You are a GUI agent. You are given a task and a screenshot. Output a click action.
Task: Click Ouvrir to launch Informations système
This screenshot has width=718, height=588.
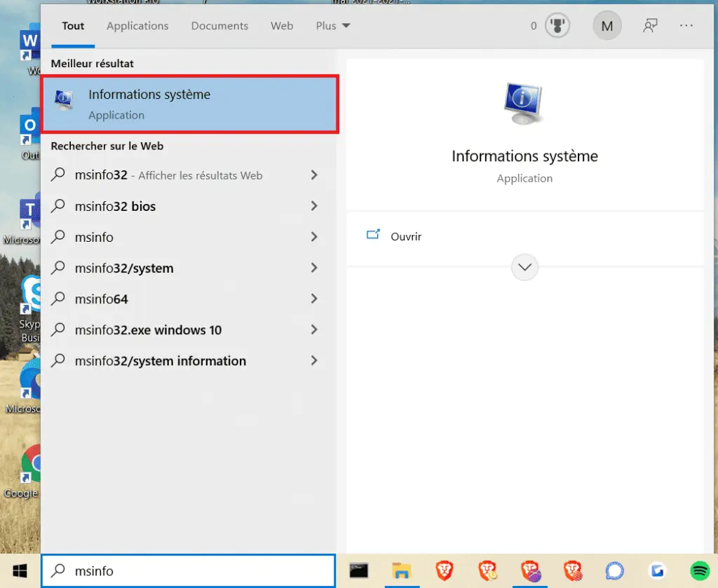tap(405, 237)
